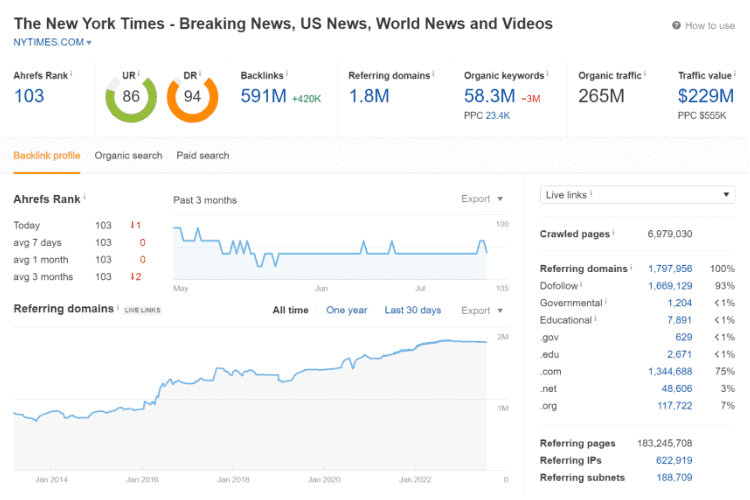The width and height of the screenshot is (750, 500).
Task: Open the PPC 23.4K keywords link
Action: click(x=497, y=116)
